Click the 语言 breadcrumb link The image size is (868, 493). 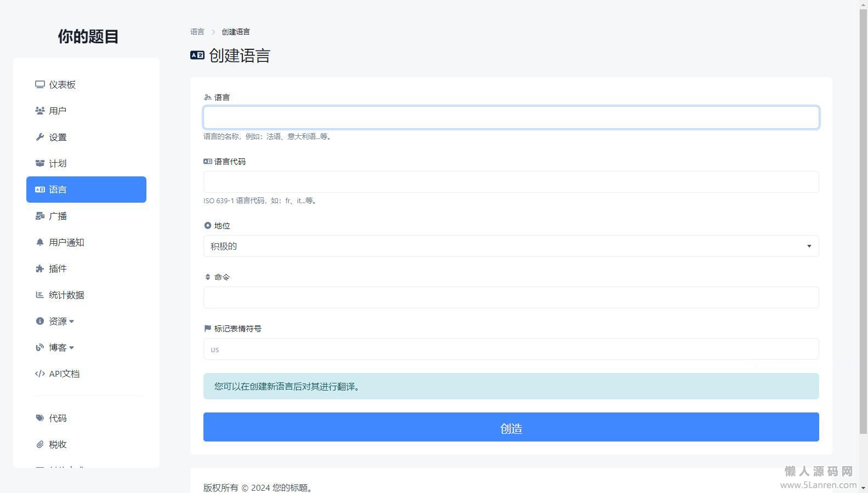(x=197, y=32)
